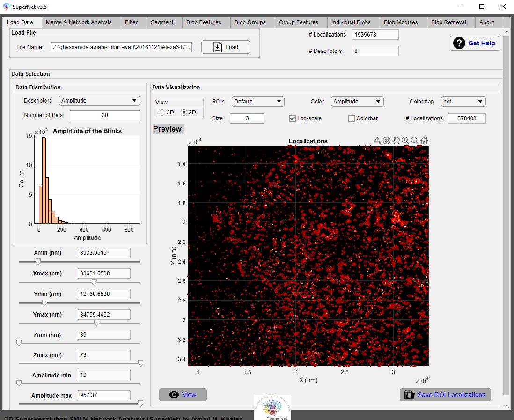Viewport: 514px width, 420px height.
Task: Select the pan hand tool
Action: pyautogui.click(x=396, y=140)
